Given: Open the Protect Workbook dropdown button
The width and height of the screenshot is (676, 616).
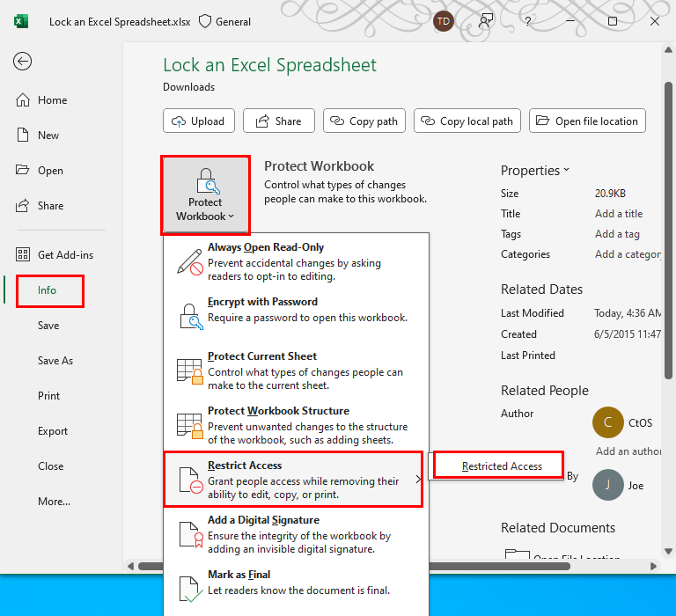Looking at the screenshot, I should 205,195.
